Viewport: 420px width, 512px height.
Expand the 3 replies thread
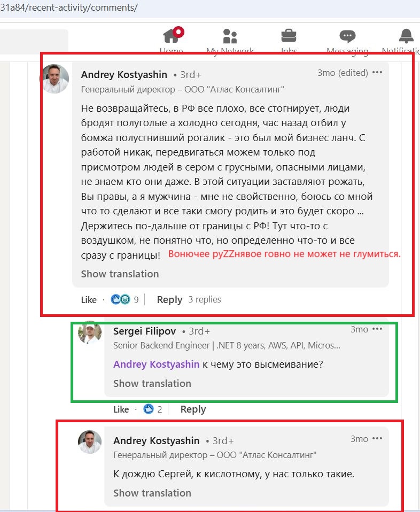(x=205, y=299)
